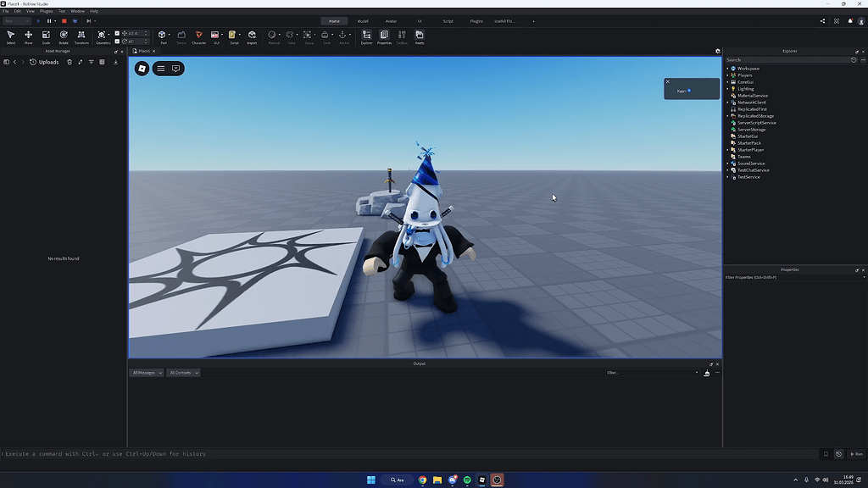The image size is (868, 488).
Task: Click the command bar input
Action: tap(409, 454)
